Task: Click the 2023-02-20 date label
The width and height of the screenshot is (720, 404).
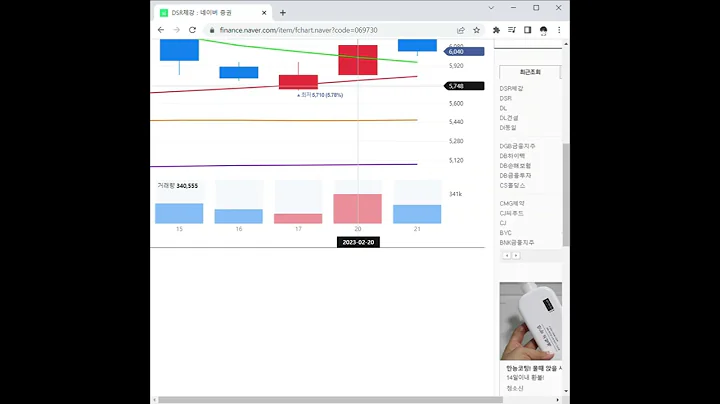Action: pyautogui.click(x=358, y=242)
